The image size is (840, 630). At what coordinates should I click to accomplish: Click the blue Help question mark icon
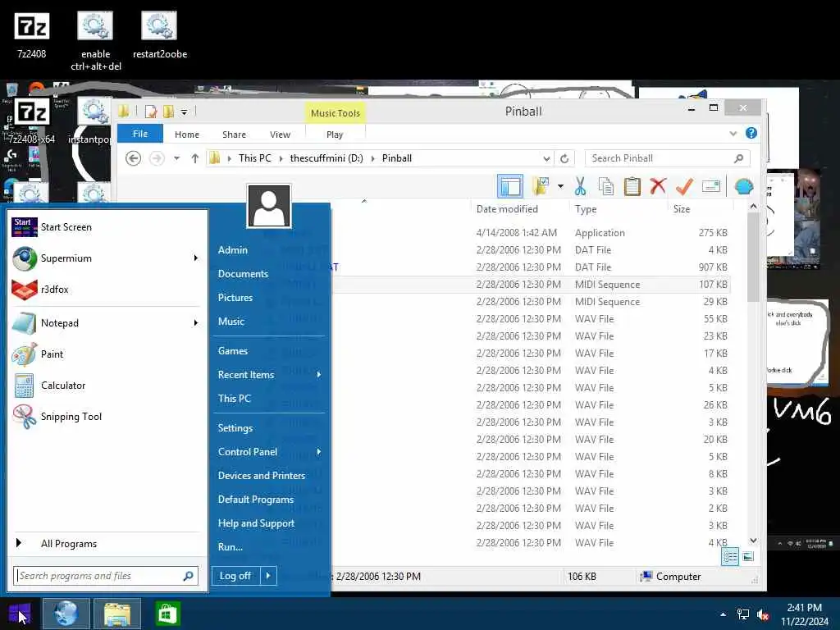pyautogui.click(x=751, y=134)
